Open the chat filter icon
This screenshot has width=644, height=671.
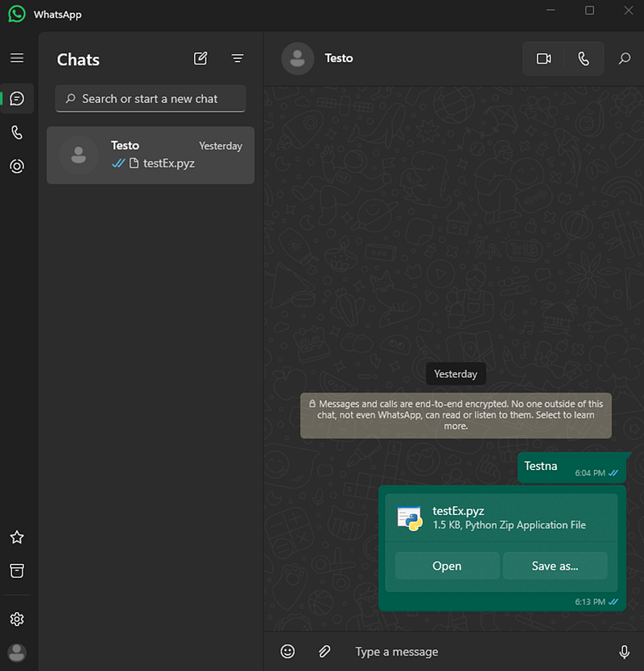tap(237, 58)
